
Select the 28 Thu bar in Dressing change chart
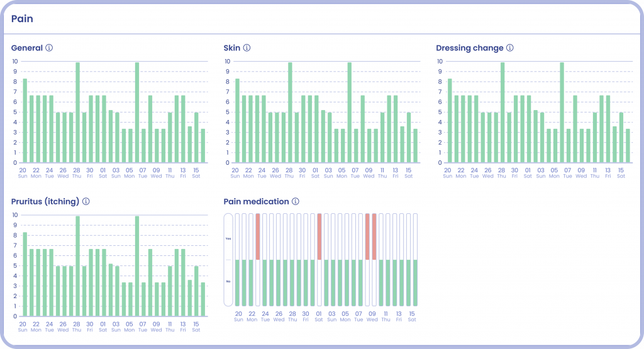[502, 113]
